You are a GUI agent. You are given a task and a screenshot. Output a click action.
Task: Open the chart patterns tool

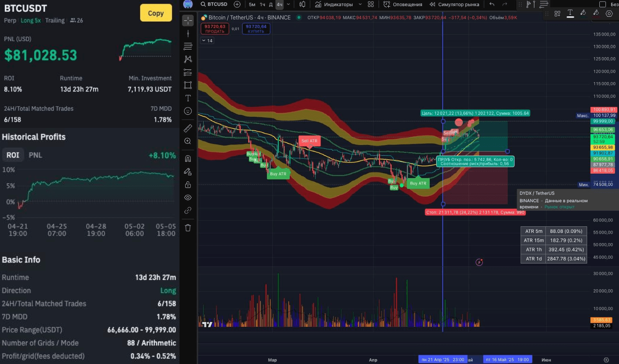(188, 59)
